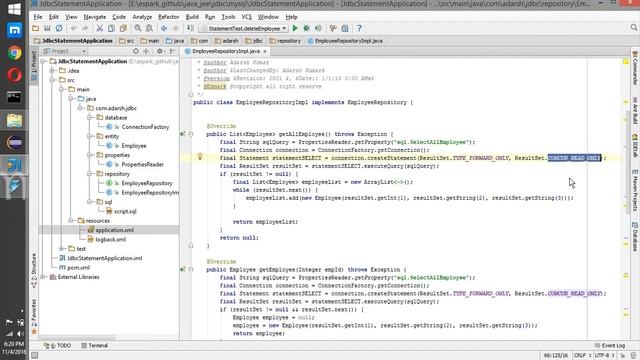Click the Copy icon in toolbar
Viewport: 640px width, 360px height.
tap(111, 28)
